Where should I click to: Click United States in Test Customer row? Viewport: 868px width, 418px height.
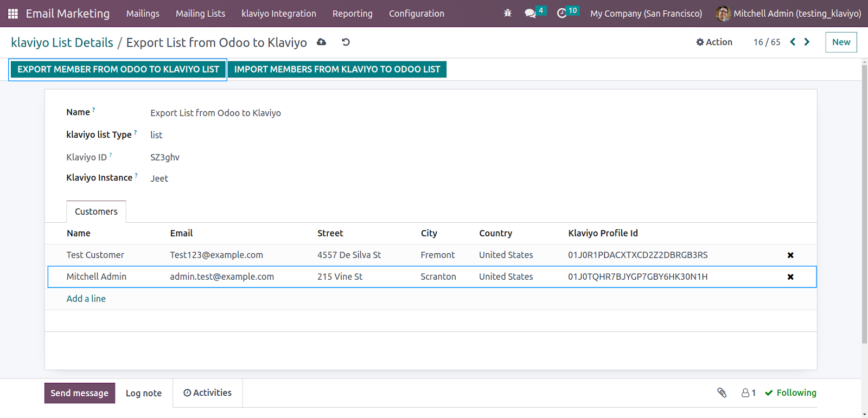(x=506, y=255)
